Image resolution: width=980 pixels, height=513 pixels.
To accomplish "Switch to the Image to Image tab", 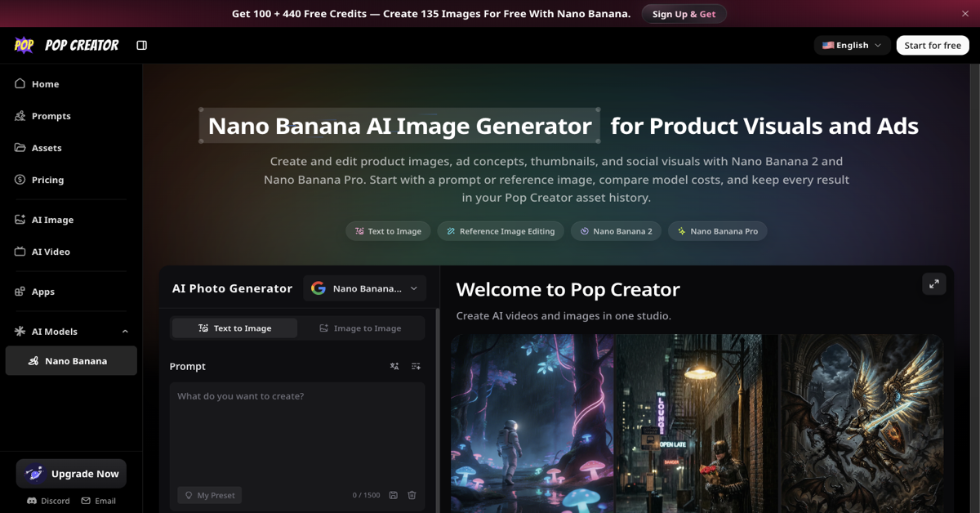I will click(360, 328).
